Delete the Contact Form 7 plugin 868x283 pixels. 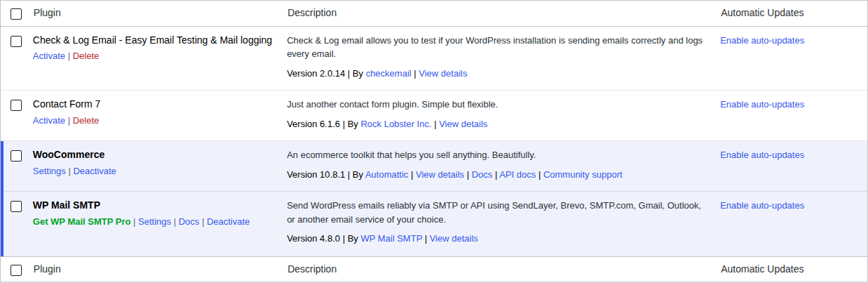click(x=86, y=121)
